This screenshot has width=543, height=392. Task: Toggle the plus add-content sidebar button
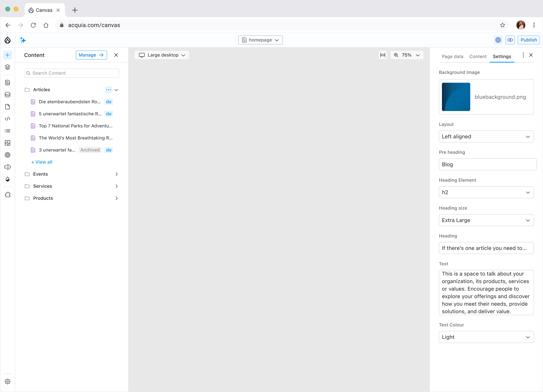point(8,55)
